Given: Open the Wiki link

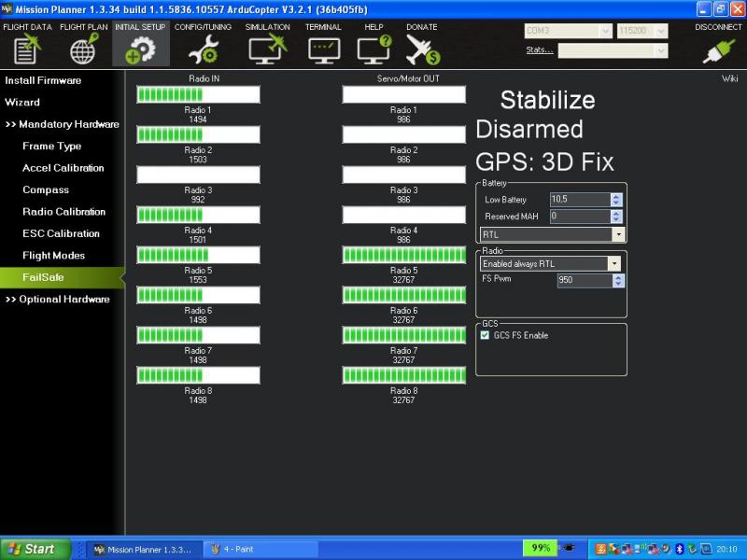Looking at the screenshot, I should (729, 79).
